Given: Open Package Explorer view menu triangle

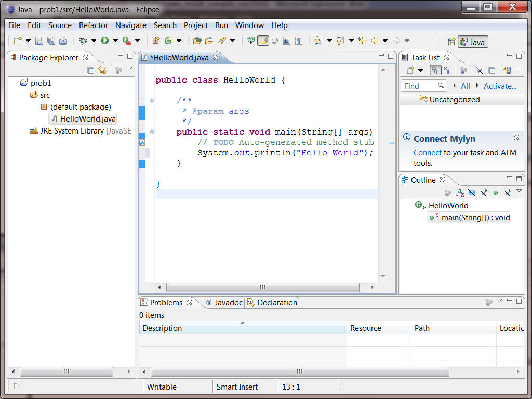Looking at the screenshot, I should click(129, 68).
